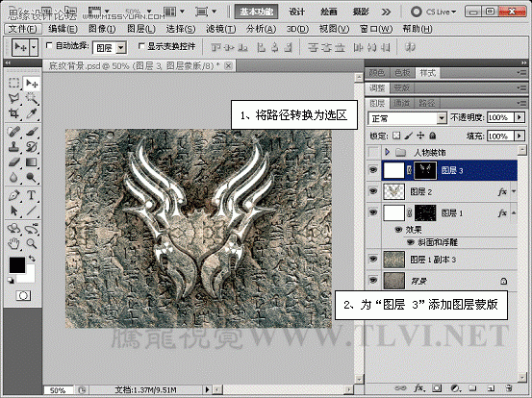
Task: Open the fill slider arrow
Action: (x=519, y=136)
